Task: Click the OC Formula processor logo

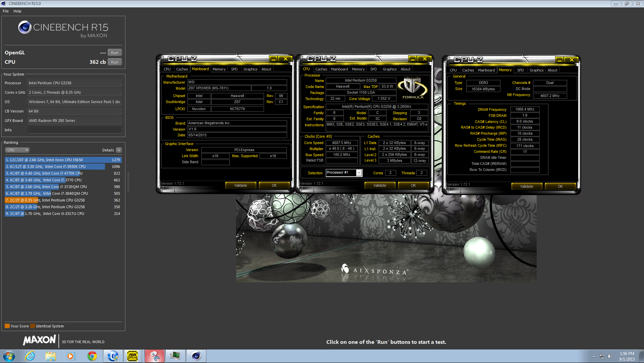Action: coord(413,88)
